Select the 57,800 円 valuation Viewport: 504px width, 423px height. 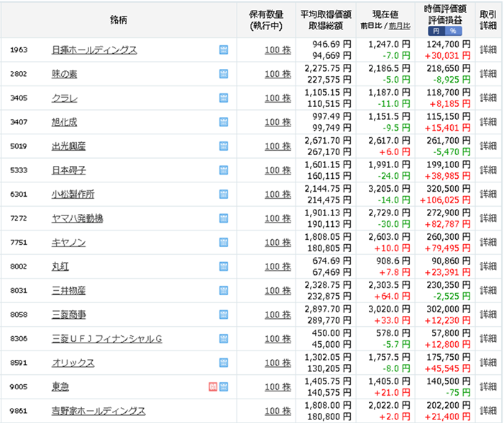[x=451, y=333]
